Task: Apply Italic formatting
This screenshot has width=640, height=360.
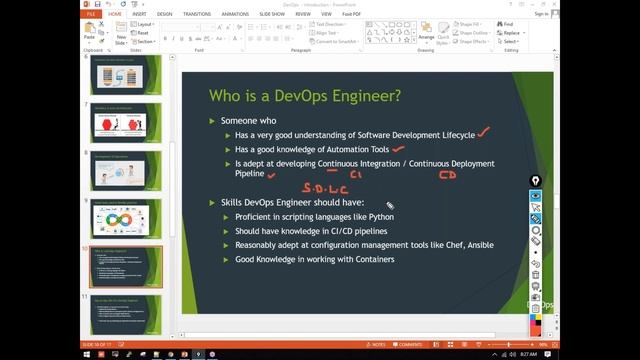Action: 173,39
